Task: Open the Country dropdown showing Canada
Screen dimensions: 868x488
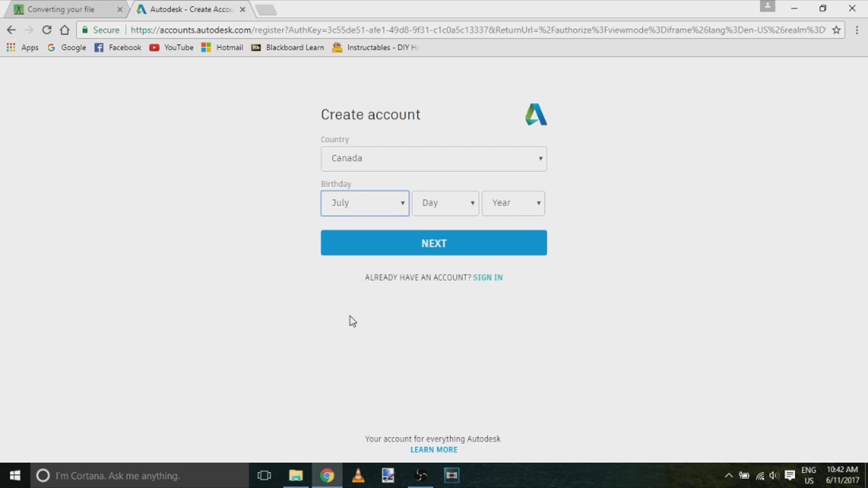Action: pos(434,159)
